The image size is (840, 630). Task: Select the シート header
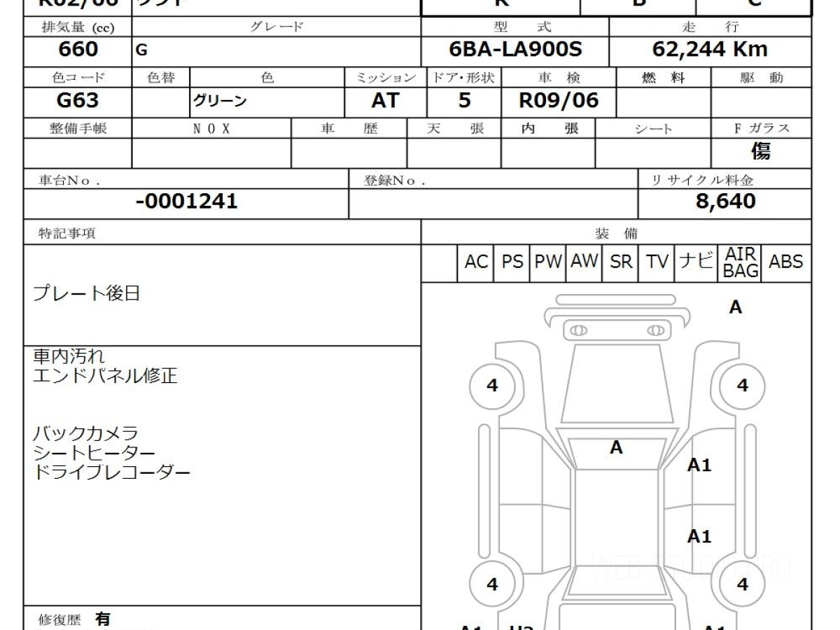(653, 128)
